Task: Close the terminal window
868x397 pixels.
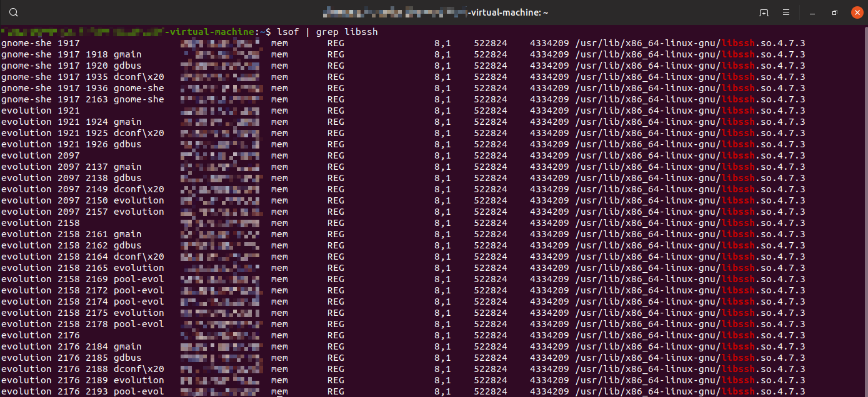Action: (x=856, y=12)
